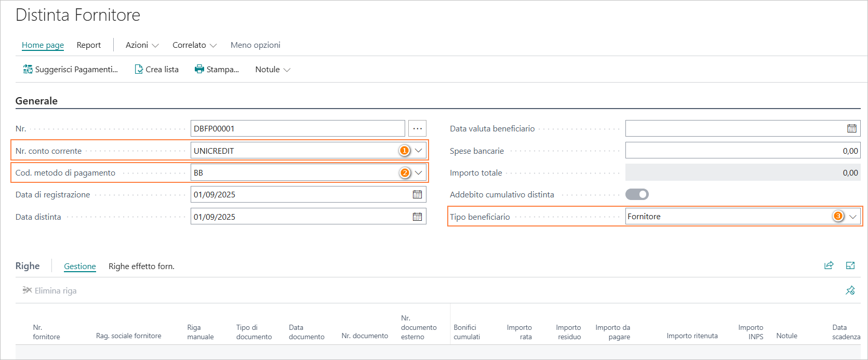Toggle the Addebito cumulativo distinta switch
Screen dimensions: 868x360
tap(637, 194)
